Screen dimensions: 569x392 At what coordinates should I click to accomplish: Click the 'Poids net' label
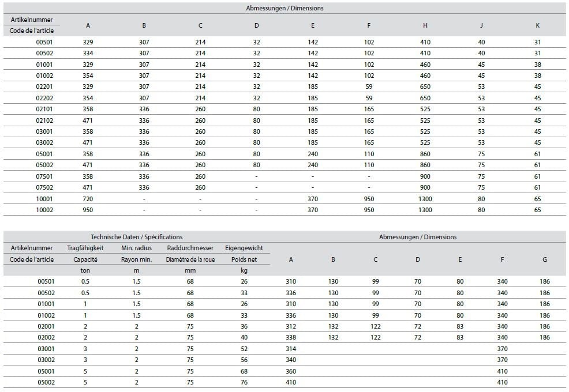[244, 259]
